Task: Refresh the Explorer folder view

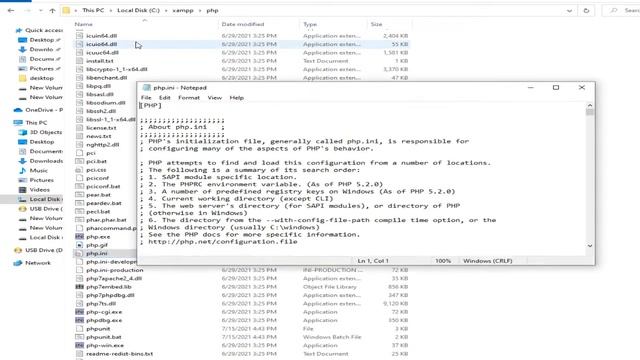Action: pyautogui.click(x=586, y=11)
